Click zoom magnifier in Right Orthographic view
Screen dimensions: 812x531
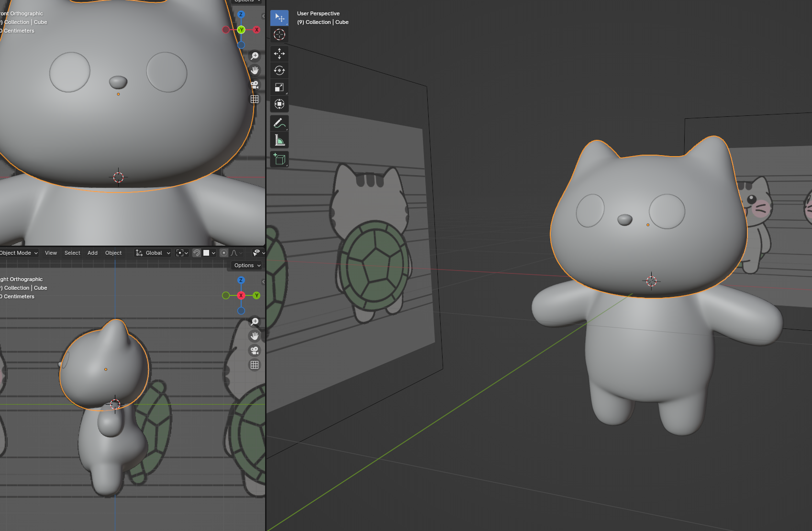[x=255, y=322]
